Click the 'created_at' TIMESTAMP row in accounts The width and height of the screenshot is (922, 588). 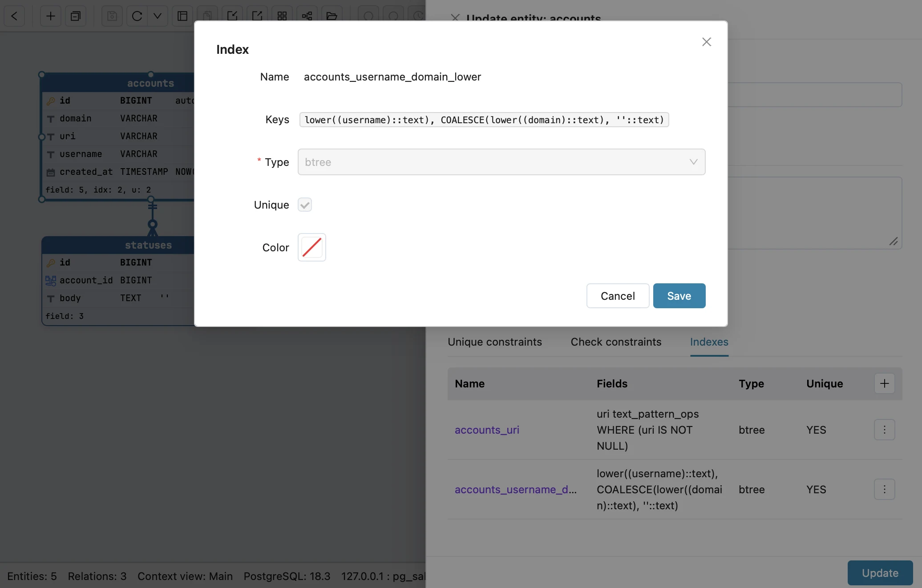click(118, 172)
